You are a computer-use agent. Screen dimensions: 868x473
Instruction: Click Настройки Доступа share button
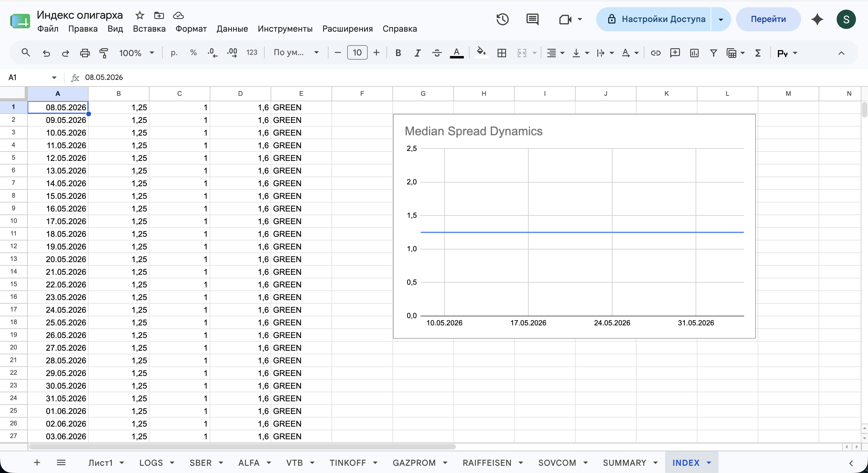coord(654,19)
